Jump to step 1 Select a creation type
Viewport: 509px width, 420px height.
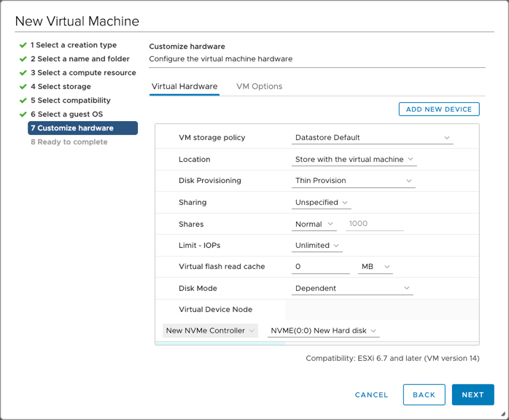click(x=74, y=45)
